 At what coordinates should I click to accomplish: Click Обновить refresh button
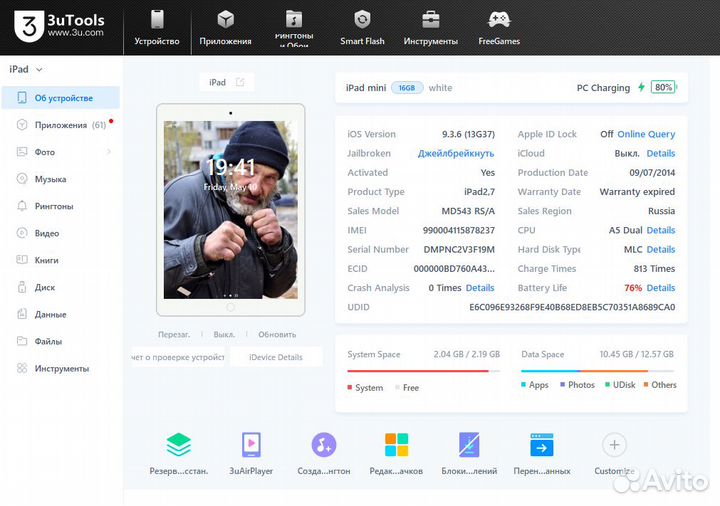pos(277,335)
